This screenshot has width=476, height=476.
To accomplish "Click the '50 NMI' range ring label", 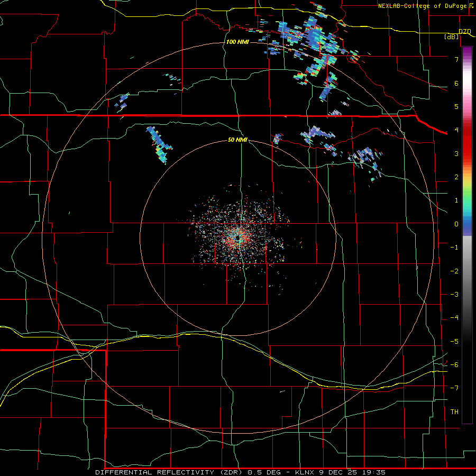I will click(x=237, y=140).
